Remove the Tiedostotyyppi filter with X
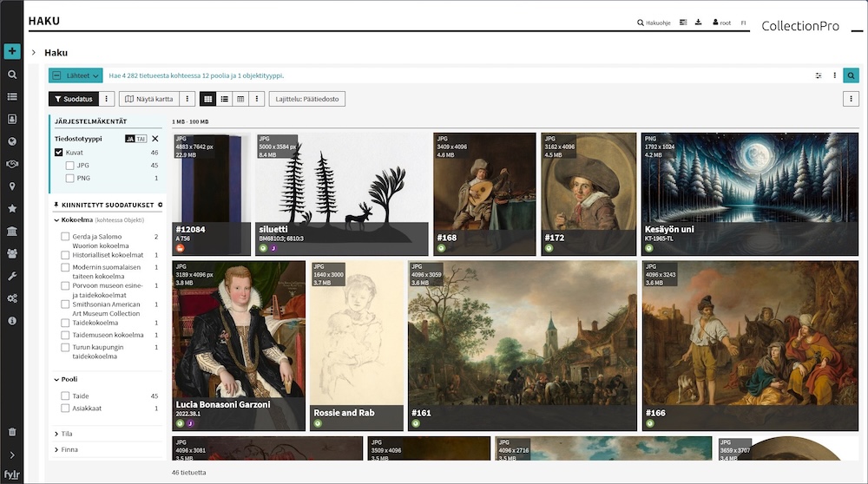The width and height of the screenshot is (868, 484). [155, 139]
